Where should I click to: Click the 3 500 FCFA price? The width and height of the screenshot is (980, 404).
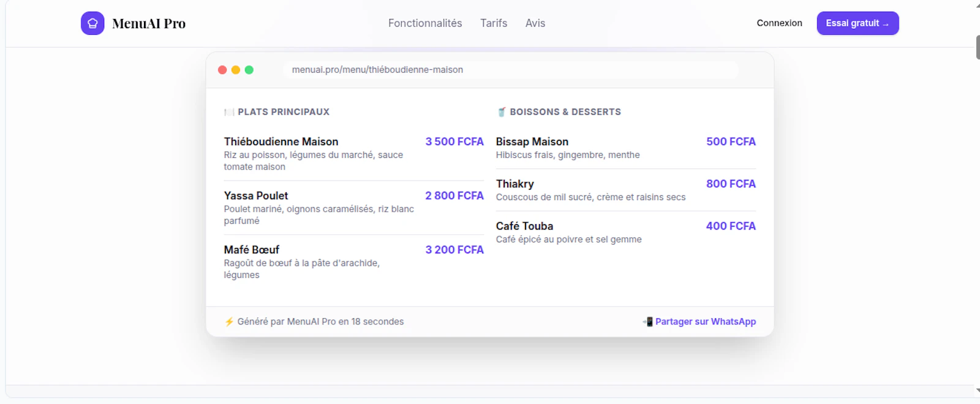pyautogui.click(x=454, y=141)
